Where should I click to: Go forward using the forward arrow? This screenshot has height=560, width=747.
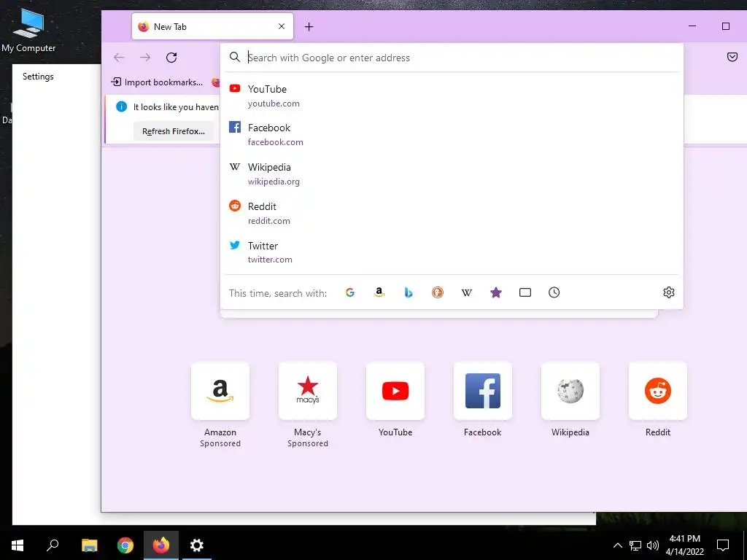pyautogui.click(x=145, y=58)
